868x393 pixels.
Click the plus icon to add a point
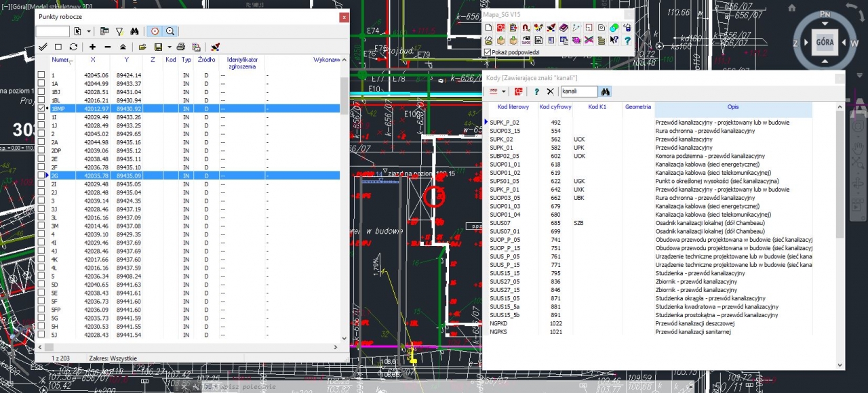(92, 47)
